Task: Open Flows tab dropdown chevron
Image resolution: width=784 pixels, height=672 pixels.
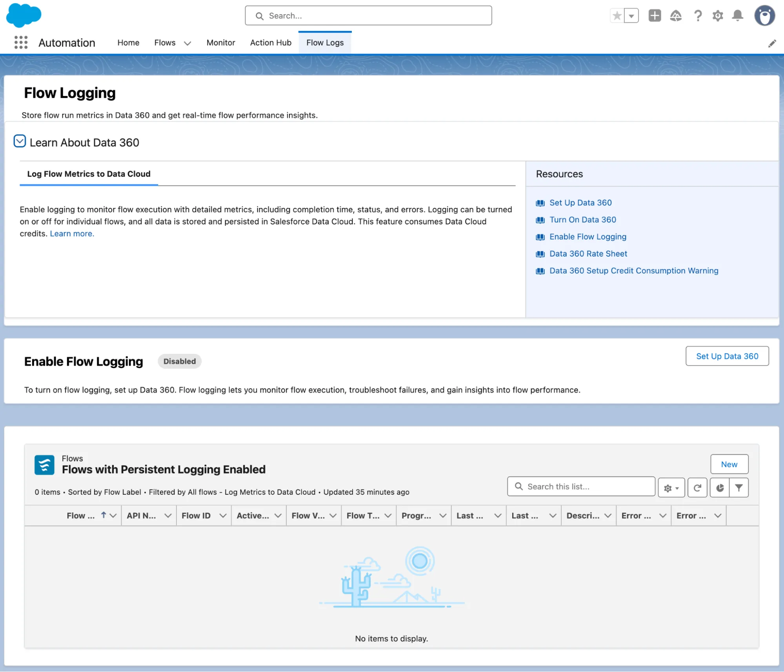Action: (187, 43)
